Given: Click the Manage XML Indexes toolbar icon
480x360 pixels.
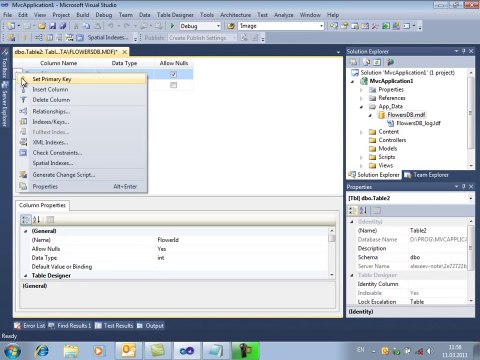Looking at the screenshot, I should point(69,38).
